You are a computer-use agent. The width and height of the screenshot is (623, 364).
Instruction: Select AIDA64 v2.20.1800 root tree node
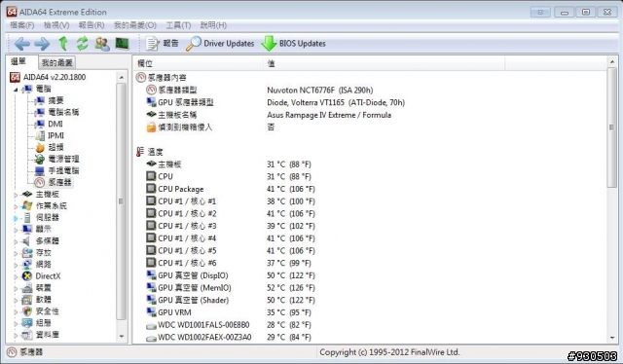[55, 77]
